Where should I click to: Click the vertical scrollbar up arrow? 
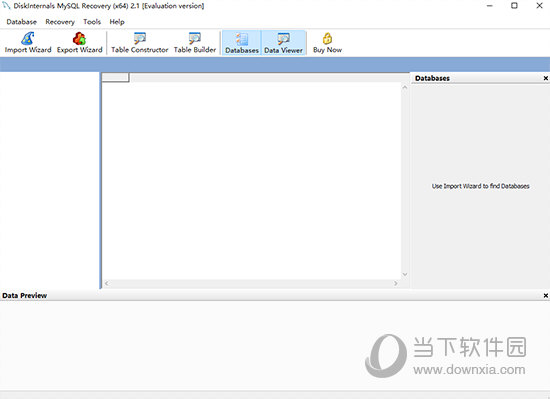(x=405, y=87)
